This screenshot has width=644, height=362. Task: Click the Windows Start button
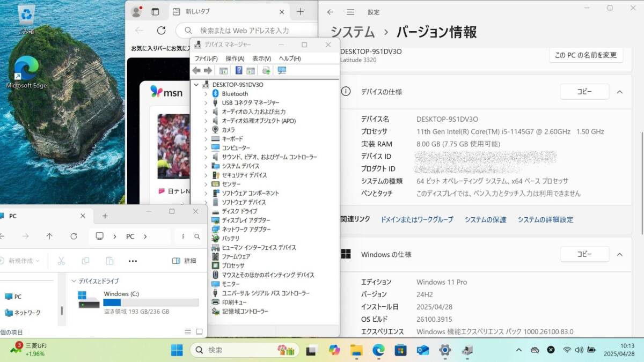coord(177,350)
